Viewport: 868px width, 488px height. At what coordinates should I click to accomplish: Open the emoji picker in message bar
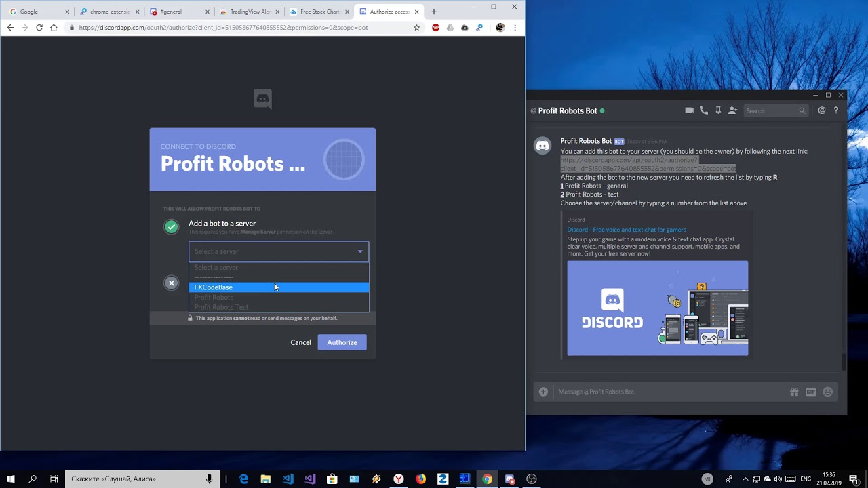(827, 392)
